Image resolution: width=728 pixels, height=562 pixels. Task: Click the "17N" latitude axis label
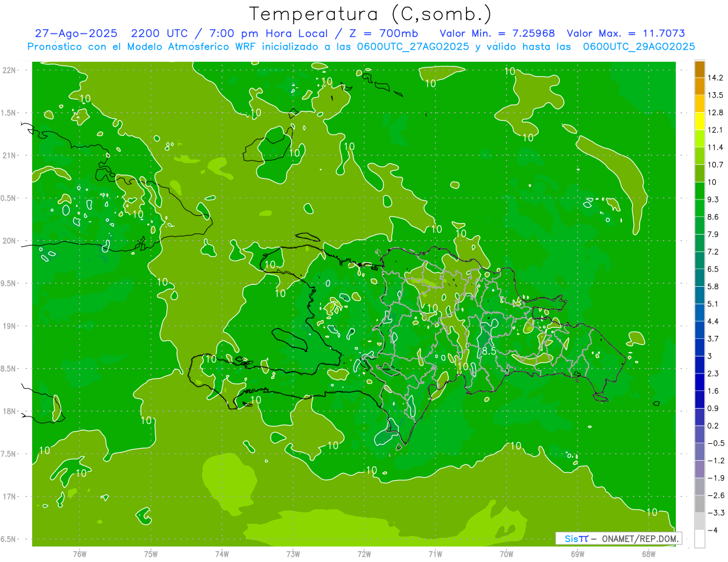click(x=9, y=497)
